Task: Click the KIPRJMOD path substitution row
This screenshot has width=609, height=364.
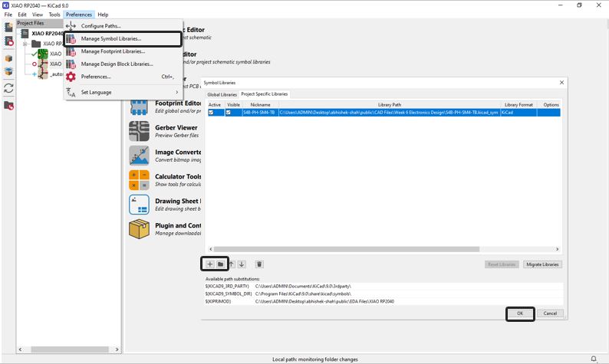Action: [384, 301]
